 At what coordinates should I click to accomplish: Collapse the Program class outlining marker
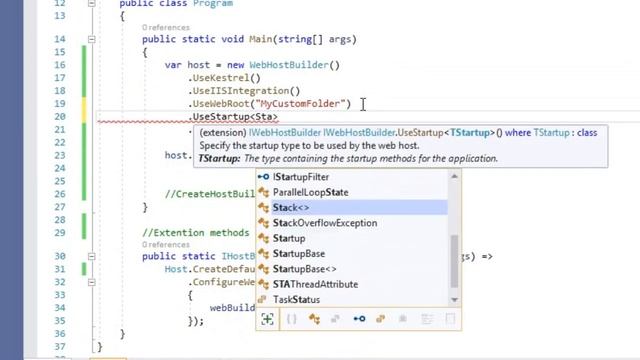tap(91, 3)
